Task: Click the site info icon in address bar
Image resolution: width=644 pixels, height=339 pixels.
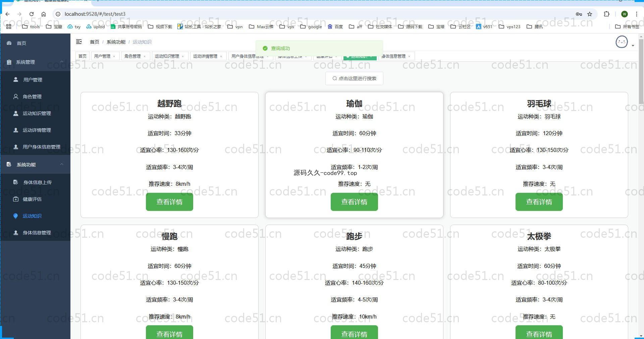Action: [x=58, y=14]
